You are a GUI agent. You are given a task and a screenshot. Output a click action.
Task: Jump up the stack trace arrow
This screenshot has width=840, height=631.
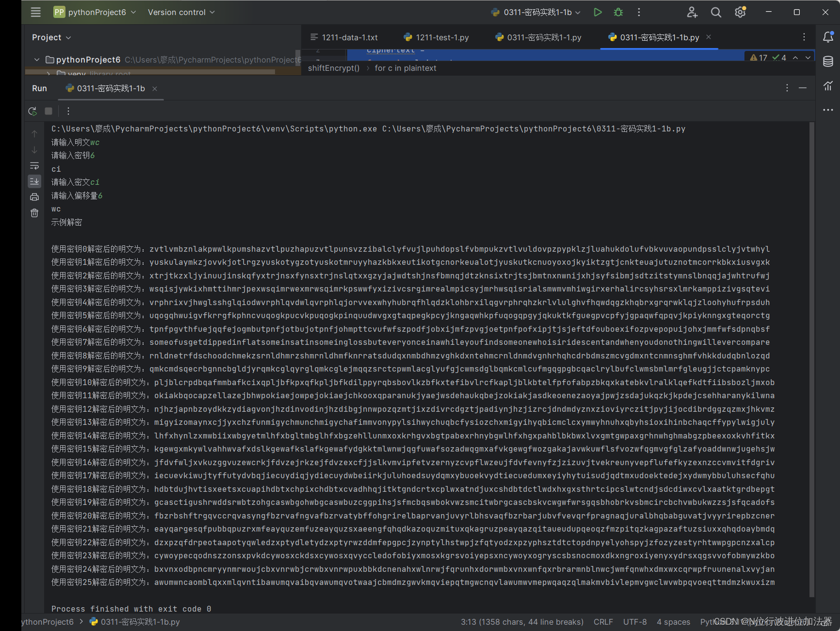34,133
